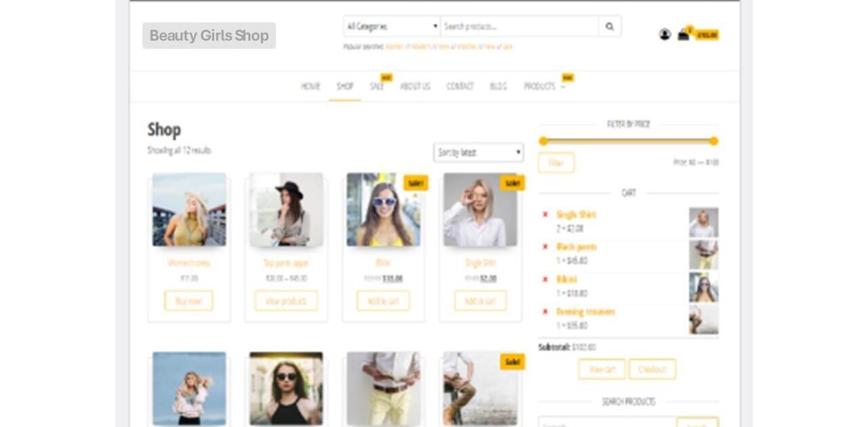868x427 pixels.
Task: Click the Bikini product title in grid
Action: (383, 263)
